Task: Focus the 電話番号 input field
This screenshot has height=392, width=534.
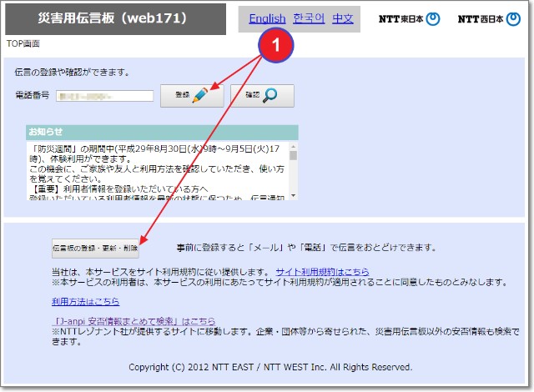Action: 104,96
